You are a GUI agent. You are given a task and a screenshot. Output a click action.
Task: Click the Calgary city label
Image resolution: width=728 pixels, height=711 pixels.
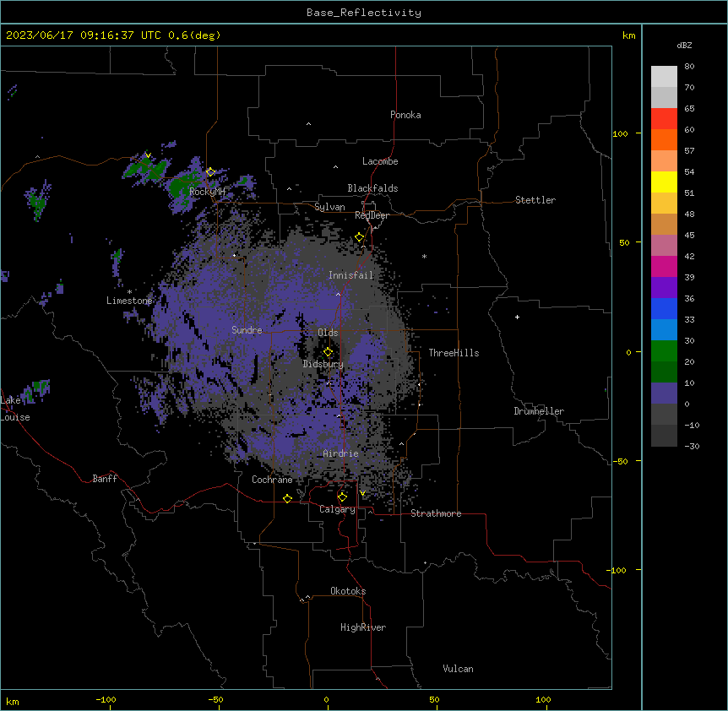point(337,509)
